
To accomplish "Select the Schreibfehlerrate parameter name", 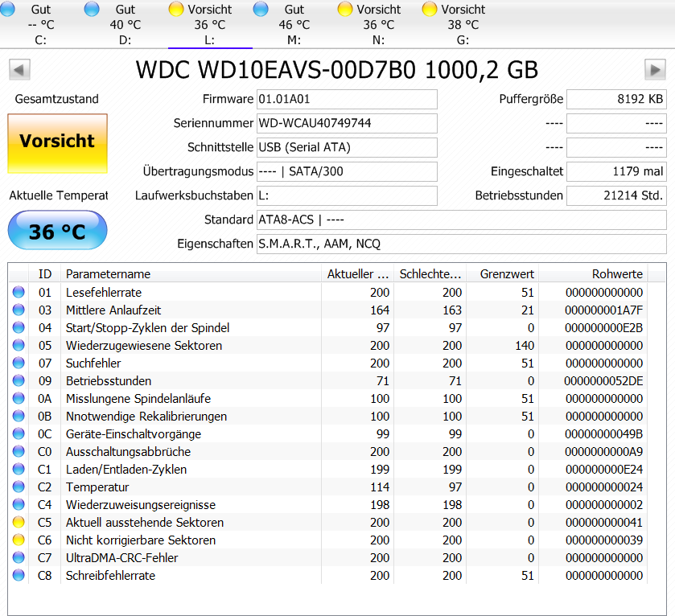I will [111, 576].
